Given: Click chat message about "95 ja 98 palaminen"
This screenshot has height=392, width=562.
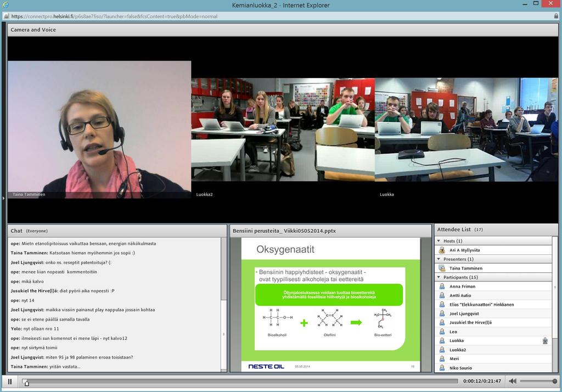Looking at the screenshot, I should (72, 357).
